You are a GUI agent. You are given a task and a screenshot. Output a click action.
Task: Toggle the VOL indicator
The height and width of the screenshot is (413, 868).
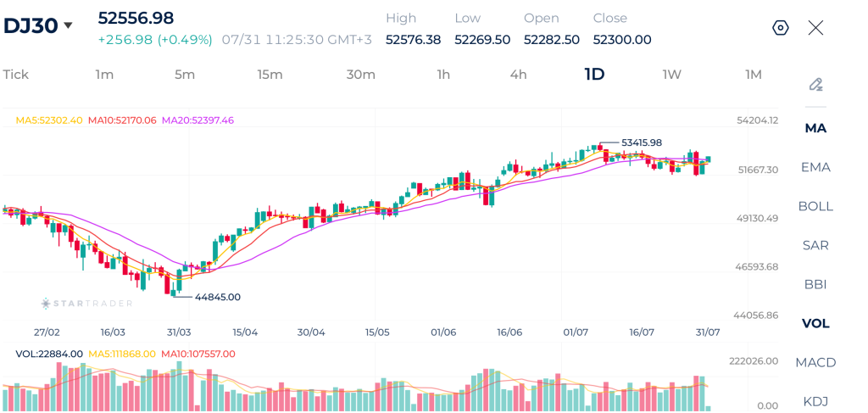click(x=815, y=323)
